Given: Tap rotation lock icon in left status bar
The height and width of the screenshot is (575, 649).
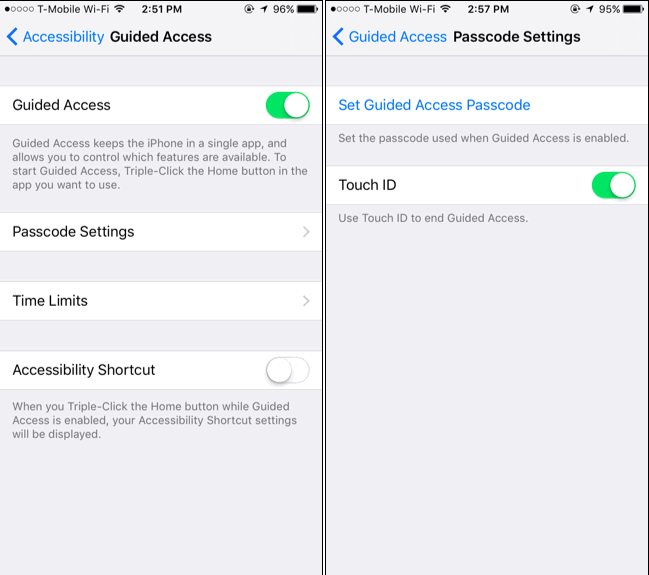Looking at the screenshot, I should tap(249, 9).
